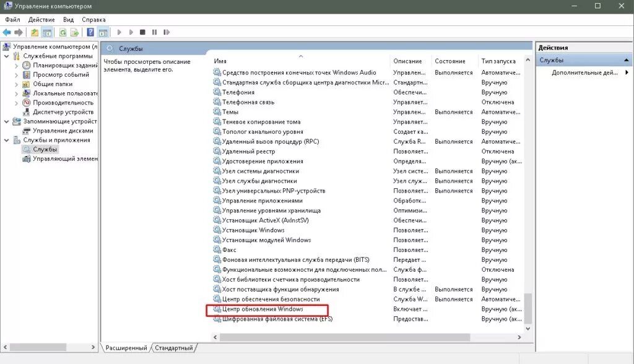Switch to the Расширенный tab
The width and height of the screenshot is (634, 364).
[x=126, y=348]
